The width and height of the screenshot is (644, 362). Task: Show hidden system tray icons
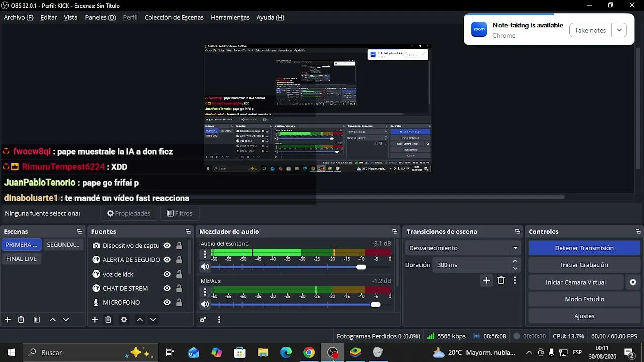(x=529, y=353)
